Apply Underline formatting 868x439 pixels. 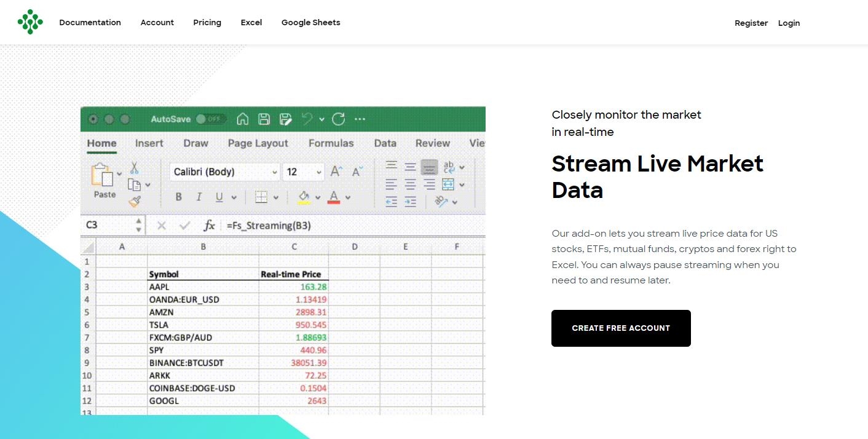tap(219, 197)
